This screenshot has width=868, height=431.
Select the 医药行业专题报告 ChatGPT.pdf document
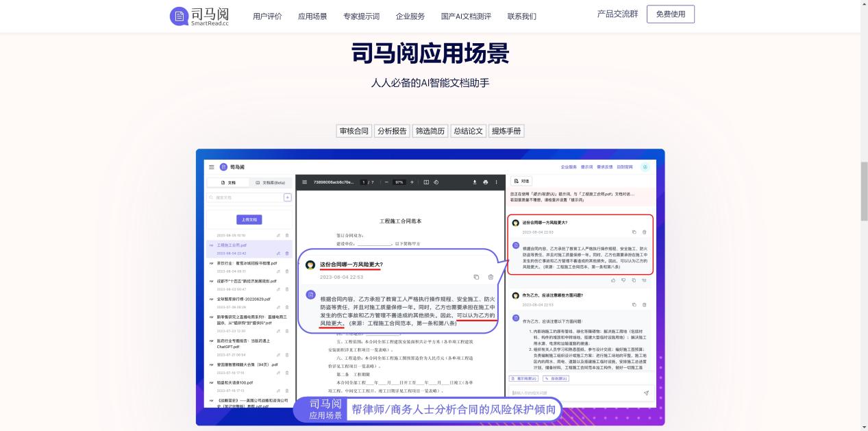tap(244, 343)
